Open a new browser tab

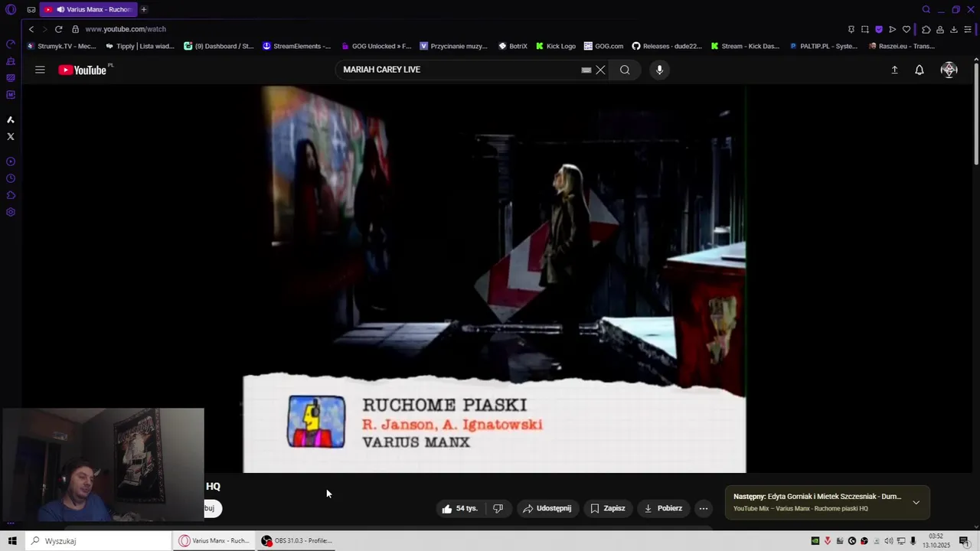pos(143,9)
